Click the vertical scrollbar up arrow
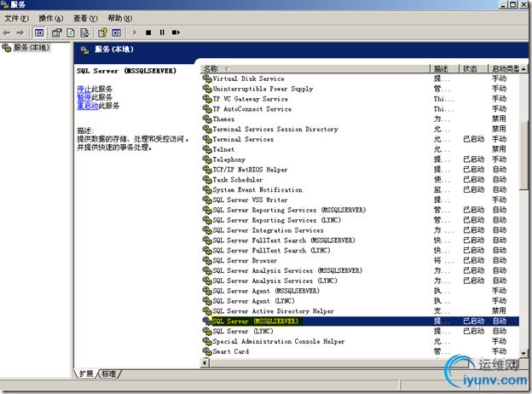532x394 pixels. coord(523,69)
